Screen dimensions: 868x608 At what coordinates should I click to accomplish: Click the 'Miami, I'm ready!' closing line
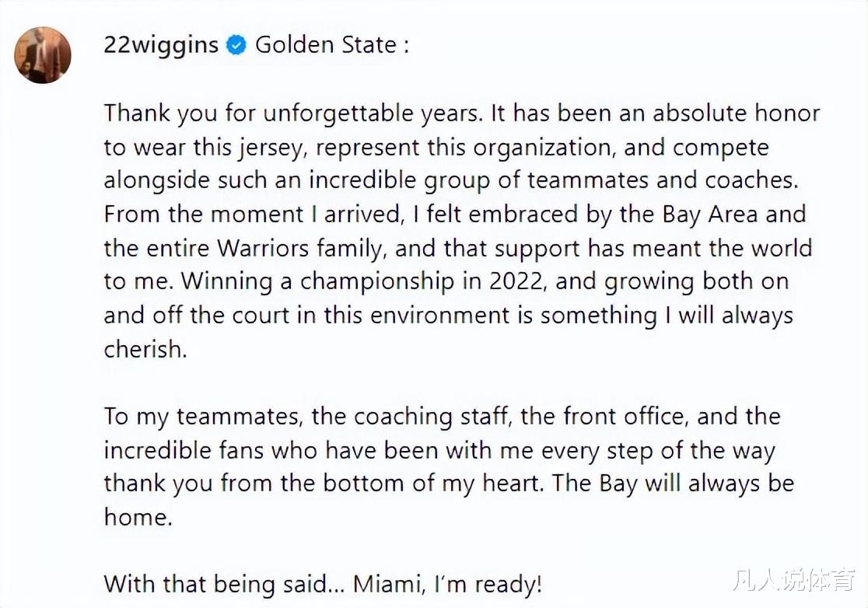tap(447, 585)
